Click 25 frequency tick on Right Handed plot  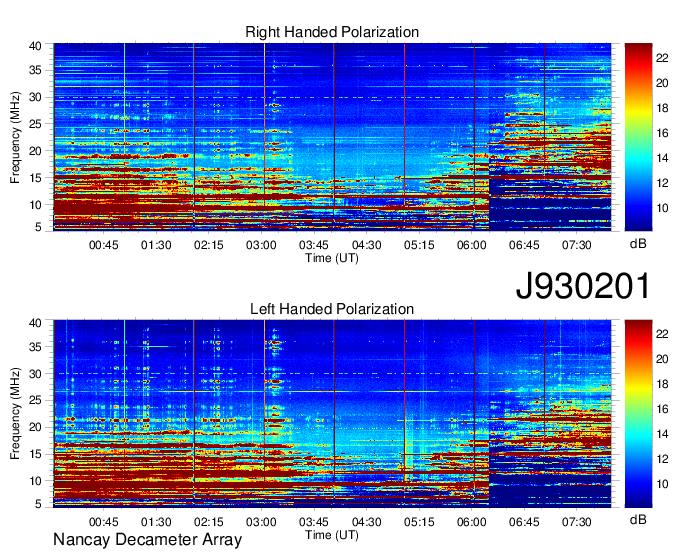[x=35, y=124]
